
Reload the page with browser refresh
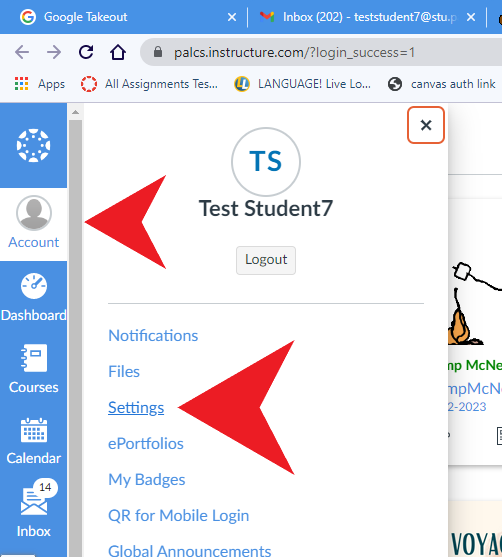coord(86,52)
